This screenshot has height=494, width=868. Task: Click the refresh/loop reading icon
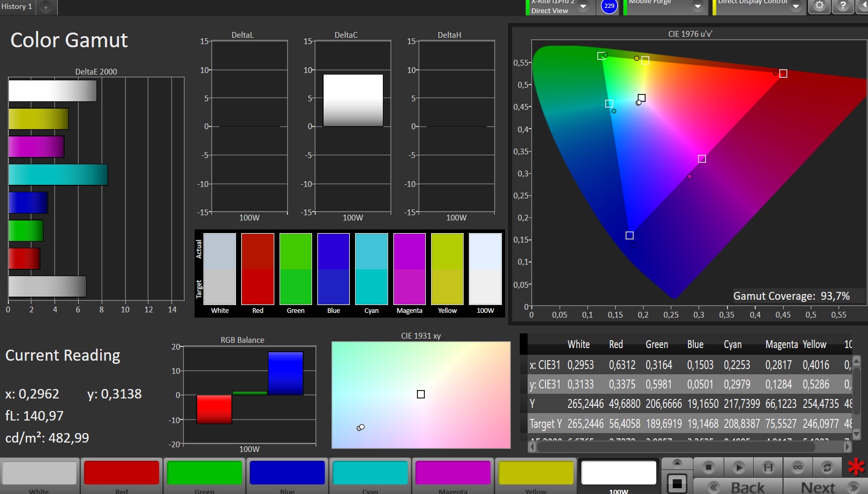point(827,467)
